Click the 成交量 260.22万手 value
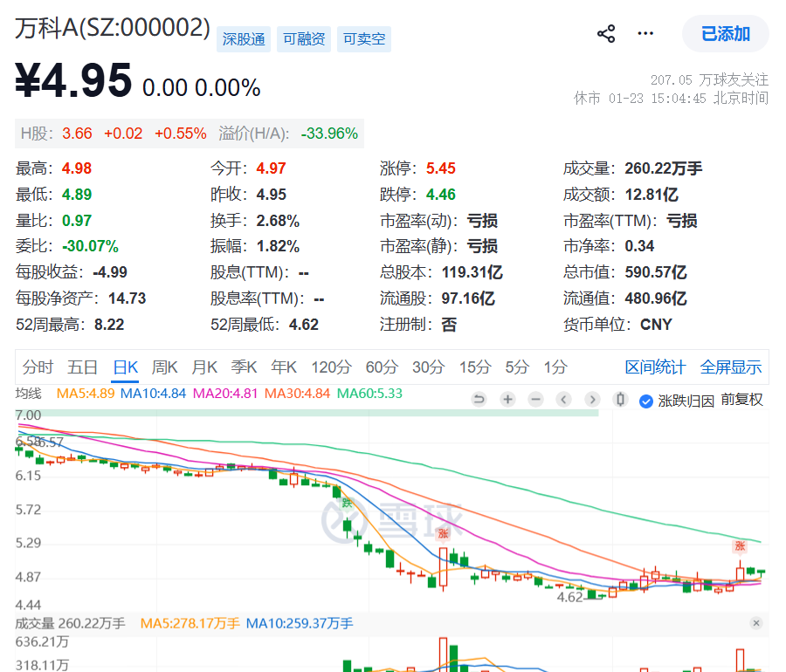The image size is (786, 672). pyautogui.click(x=663, y=168)
